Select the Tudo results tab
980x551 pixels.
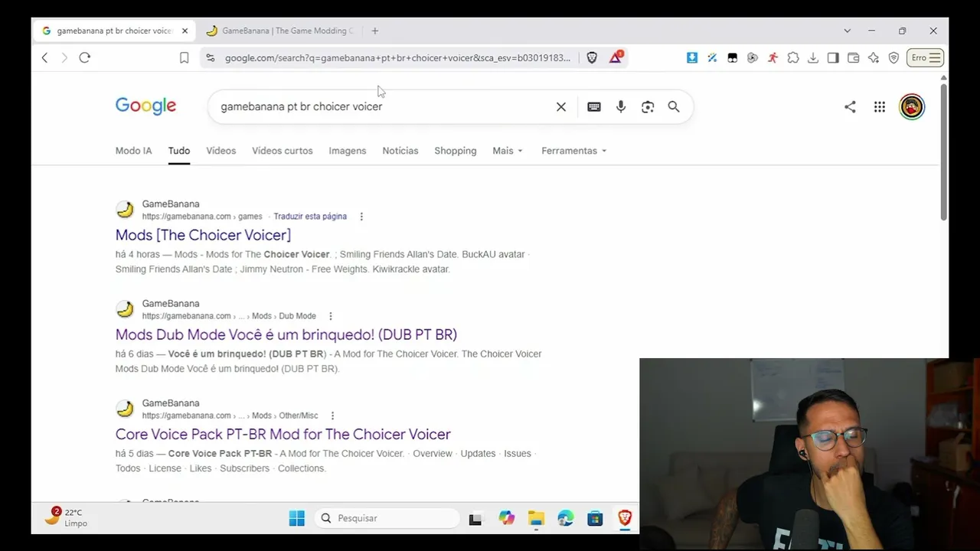pos(179,151)
